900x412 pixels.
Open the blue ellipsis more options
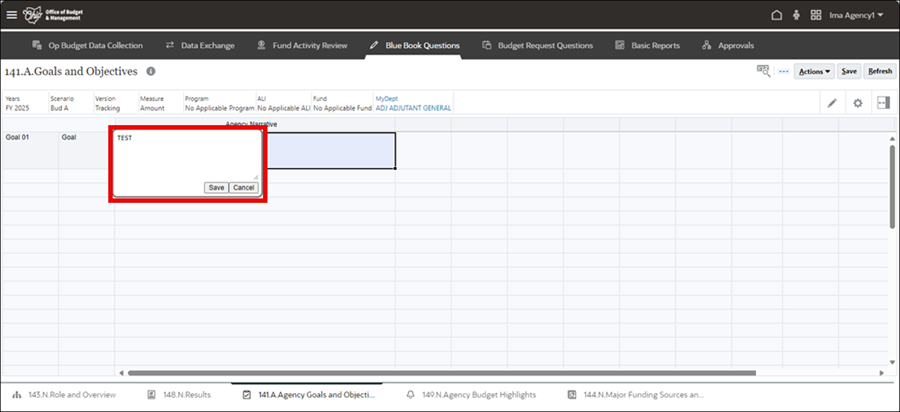click(784, 71)
